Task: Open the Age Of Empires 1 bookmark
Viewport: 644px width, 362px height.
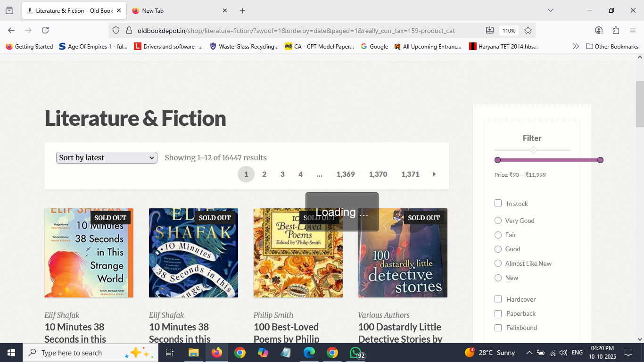Action: click(x=93, y=46)
